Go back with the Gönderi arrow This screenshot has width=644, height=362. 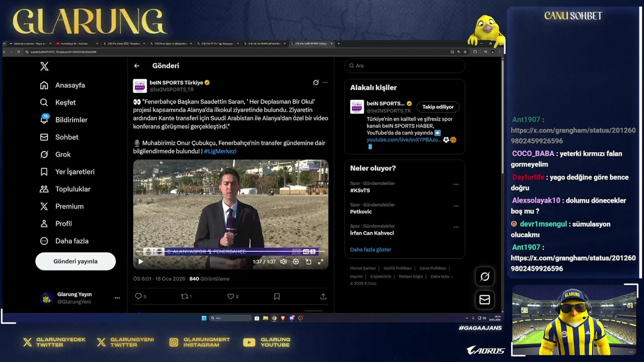pyautogui.click(x=136, y=66)
